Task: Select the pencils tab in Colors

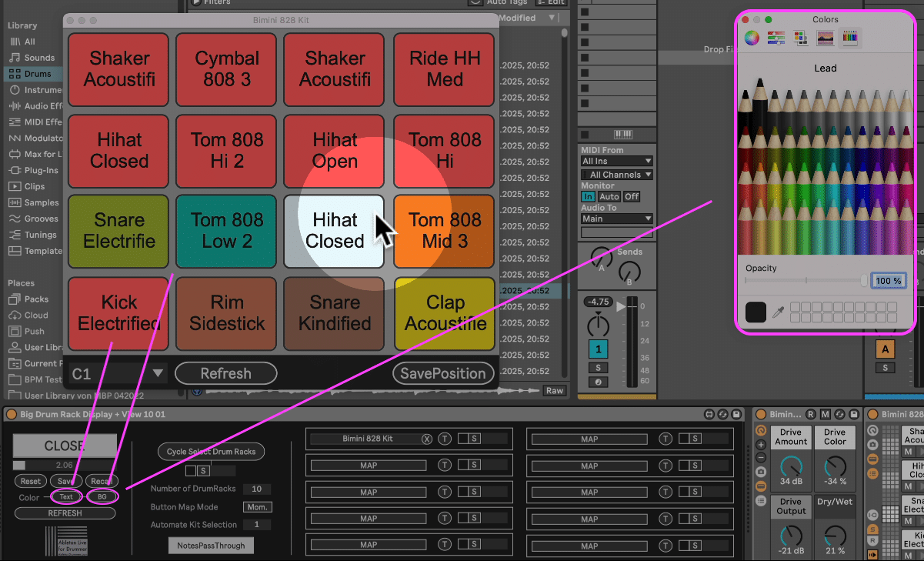Action: (x=849, y=38)
